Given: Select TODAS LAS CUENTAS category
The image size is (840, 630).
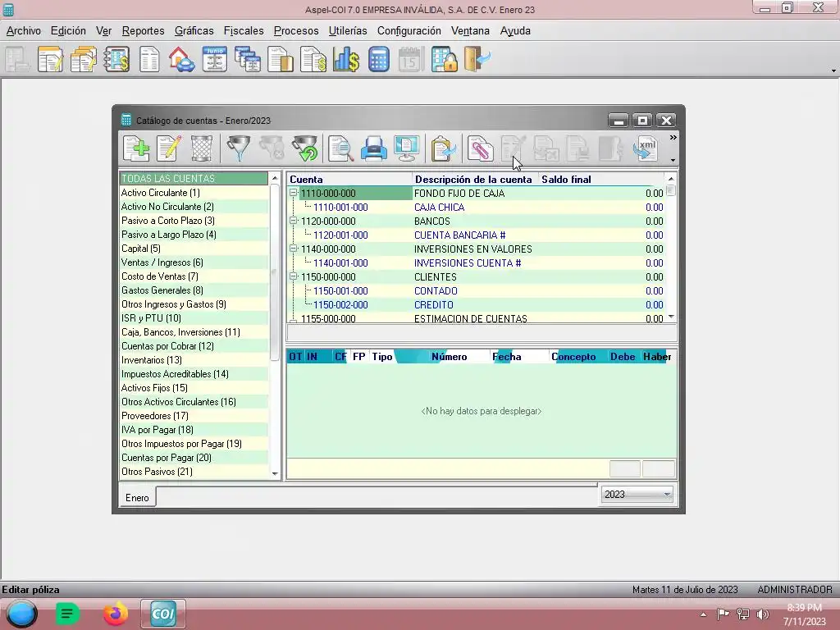Looking at the screenshot, I should [194, 178].
